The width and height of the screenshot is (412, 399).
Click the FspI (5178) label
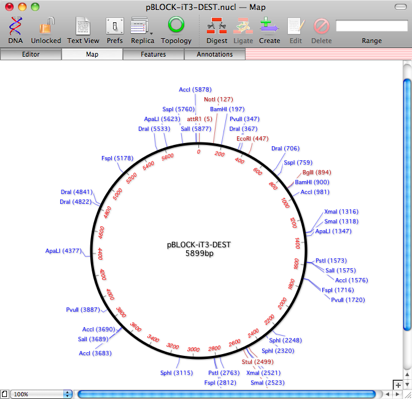pyautogui.click(x=117, y=158)
